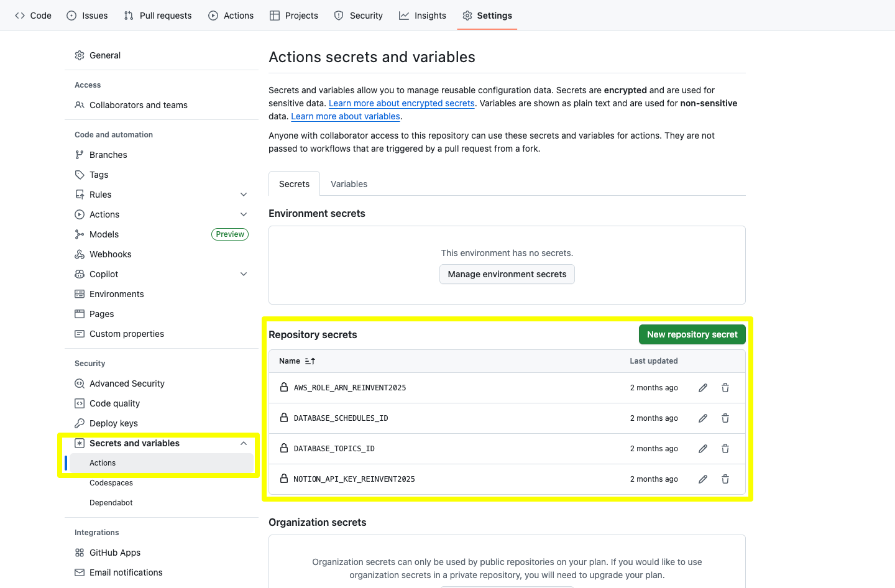The image size is (895, 588).
Task: Expand the Actions settings chevron
Action: 244,214
